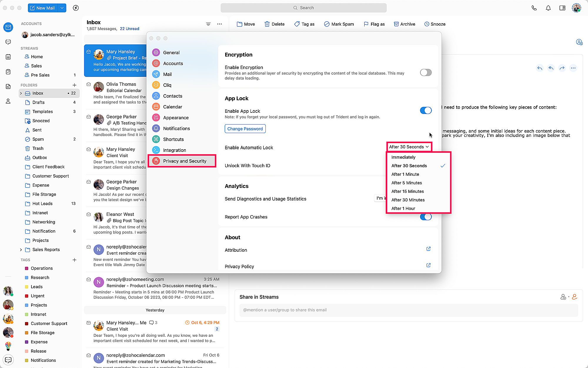This screenshot has height=368, width=588.
Task: Open the notifications bell icon
Action: 548,8
